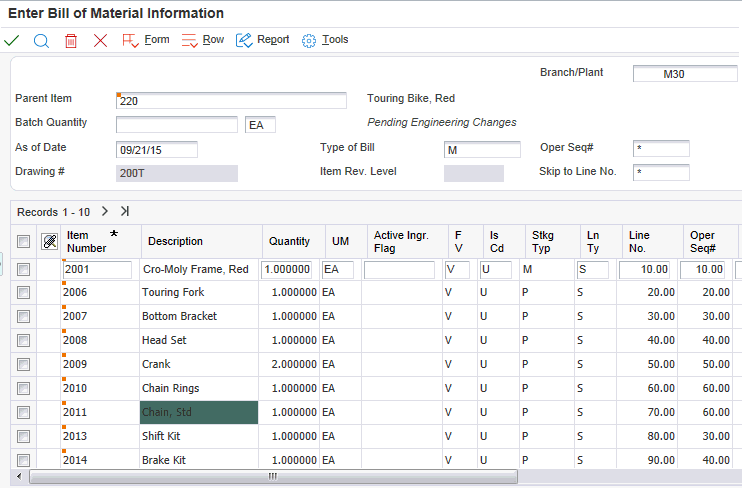Check the Chain Rings row
The width and height of the screenshot is (742, 488).
pos(23,389)
